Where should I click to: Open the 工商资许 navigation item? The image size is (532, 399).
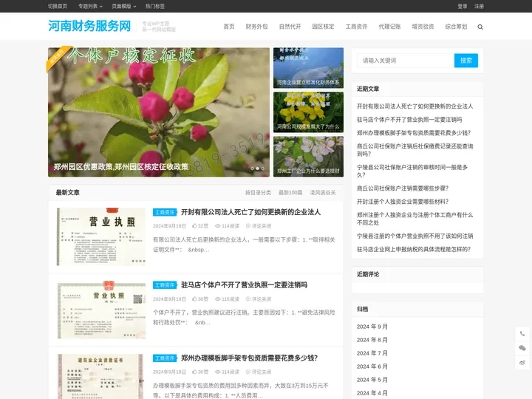(x=357, y=27)
